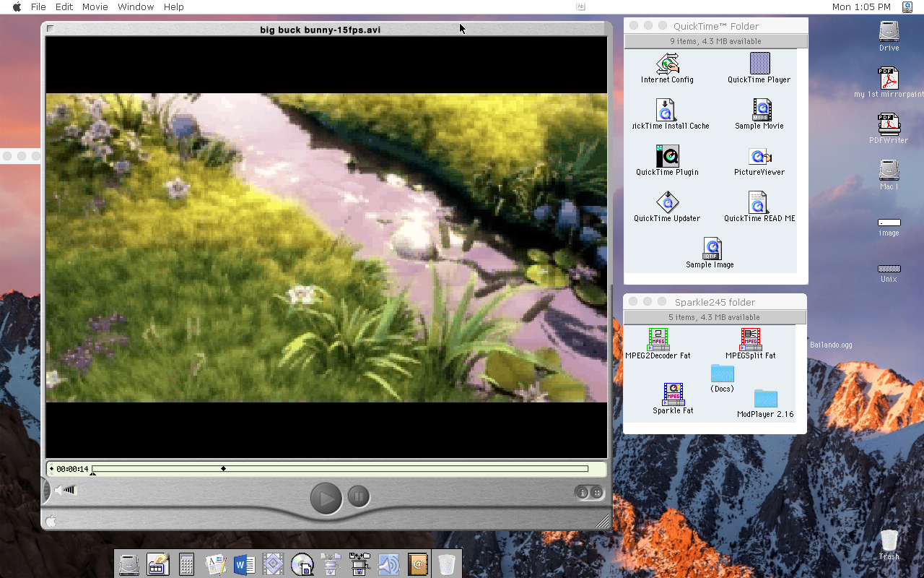Select the Sample Image file icon

point(712,249)
